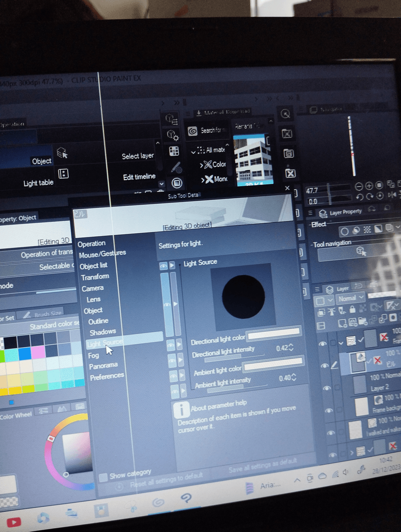
Task: Click the Ambient light color swatch
Action: point(273,363)
